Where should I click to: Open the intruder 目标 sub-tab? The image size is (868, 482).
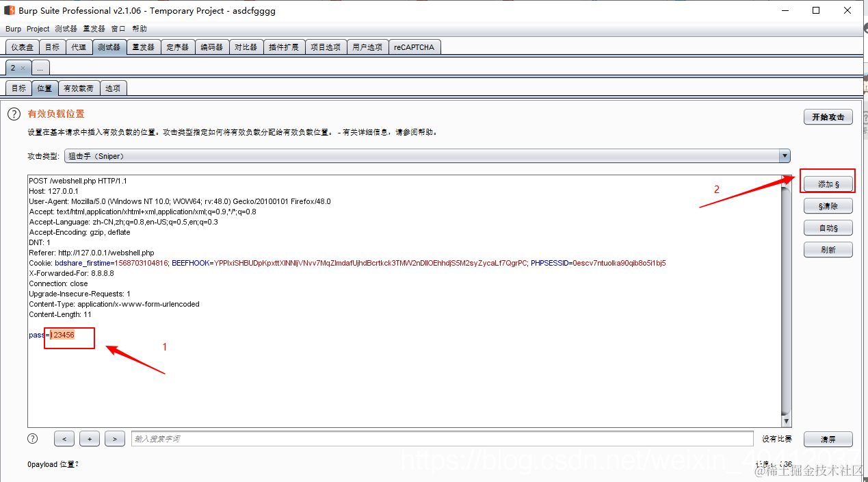[19, 88]
